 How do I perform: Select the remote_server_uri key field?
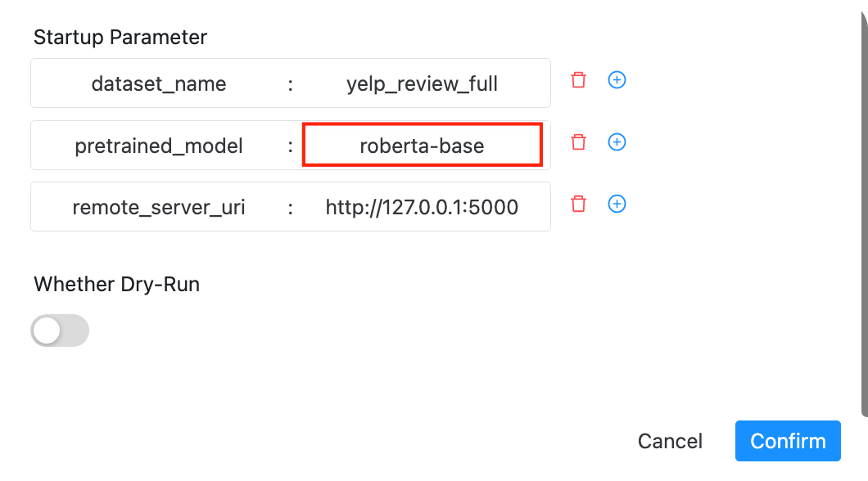159,207
